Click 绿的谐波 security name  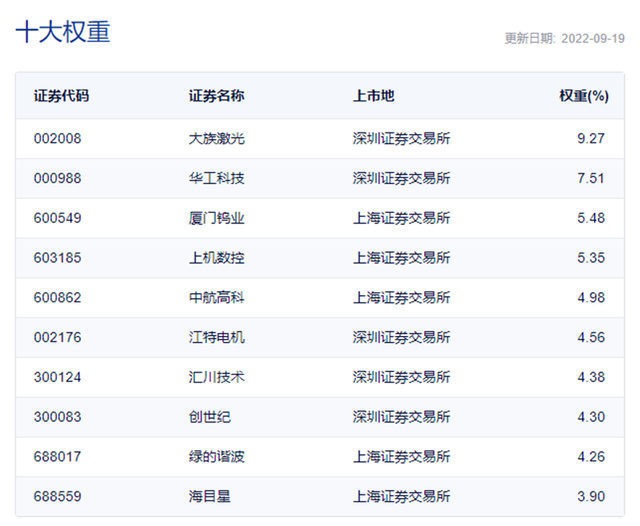tap(216, 457)
